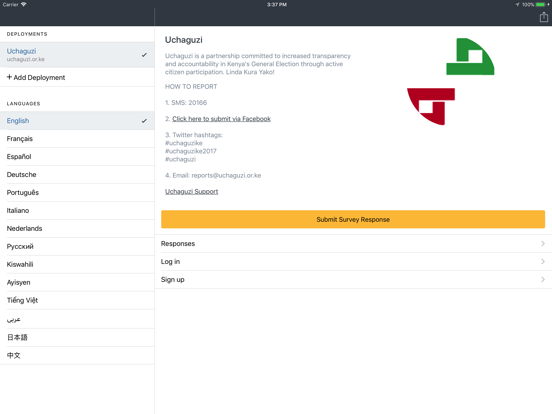
Task: Select Русский language
Action: [x=77, y=246]
